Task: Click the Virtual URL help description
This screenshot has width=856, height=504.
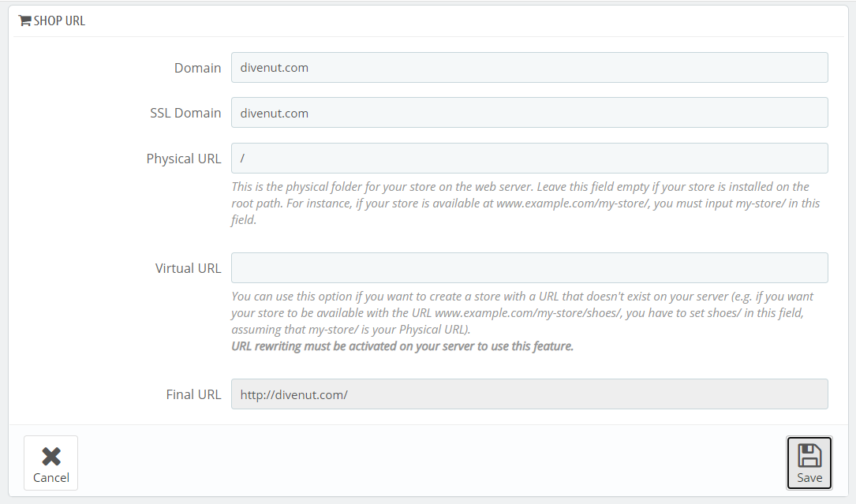Action: 521,297
